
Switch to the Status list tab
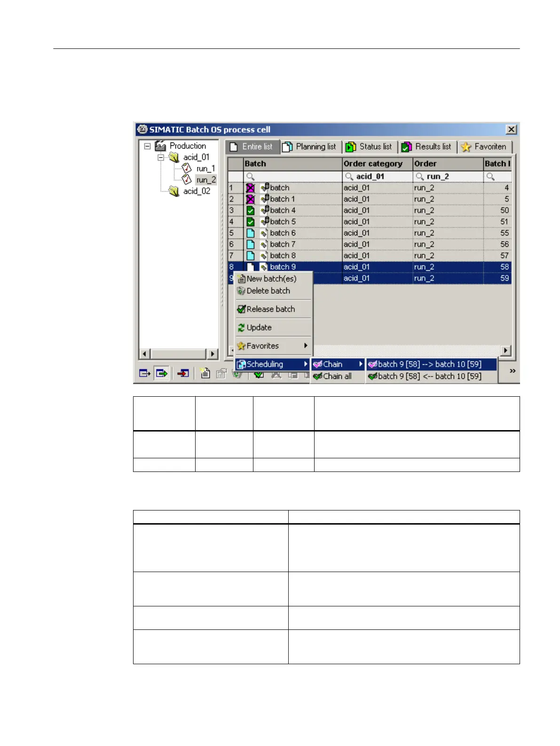point(369,147)
